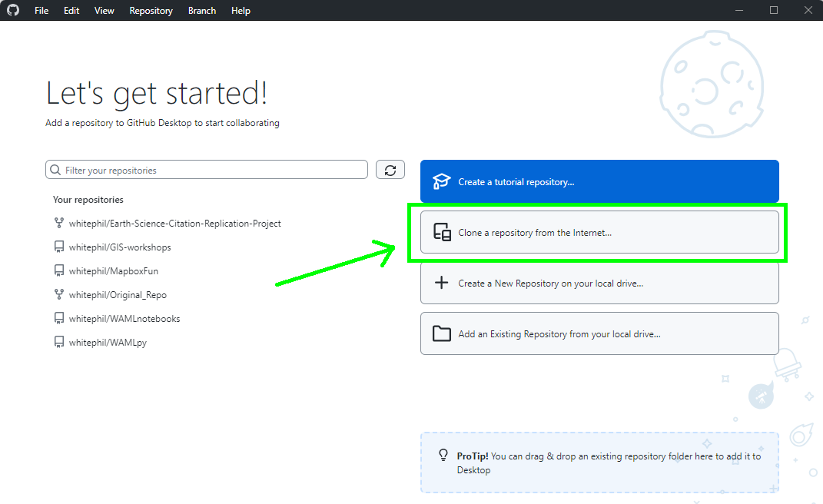Click the 'Your repositories' heading

pos(88,200)
